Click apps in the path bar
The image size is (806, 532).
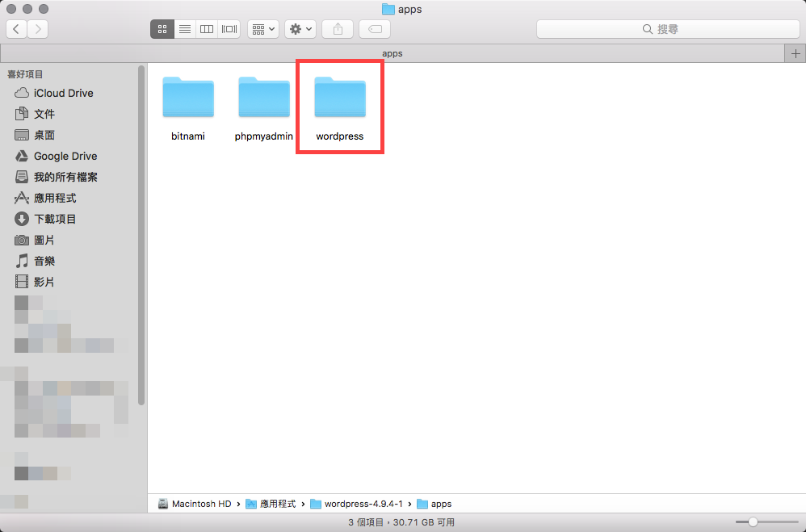434,504
